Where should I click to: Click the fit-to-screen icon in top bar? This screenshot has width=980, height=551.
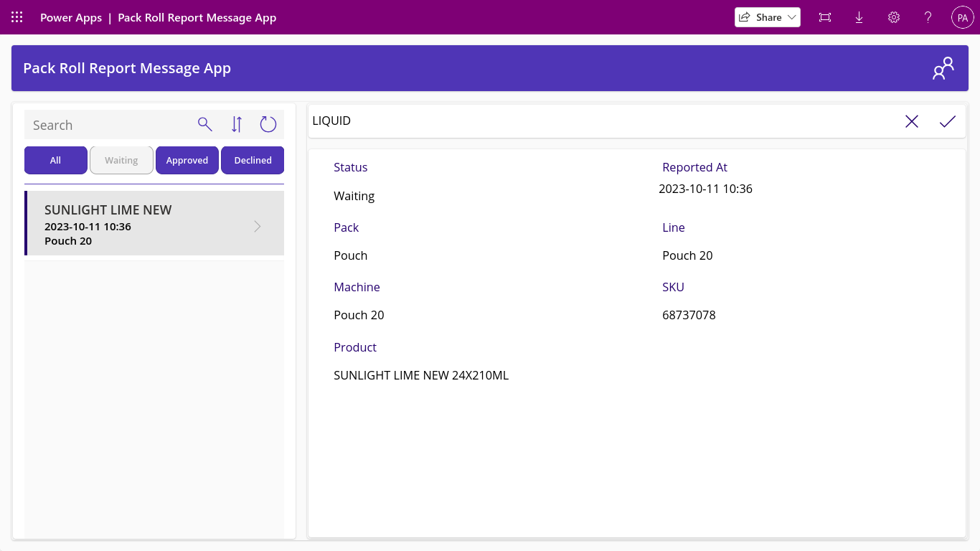[x=825, y=17]
